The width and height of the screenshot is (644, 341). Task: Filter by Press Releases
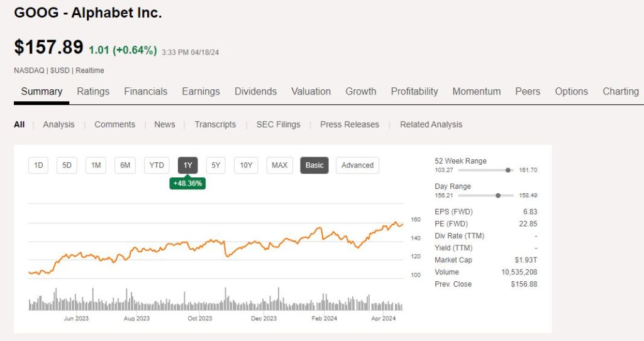tap(350, 125)
